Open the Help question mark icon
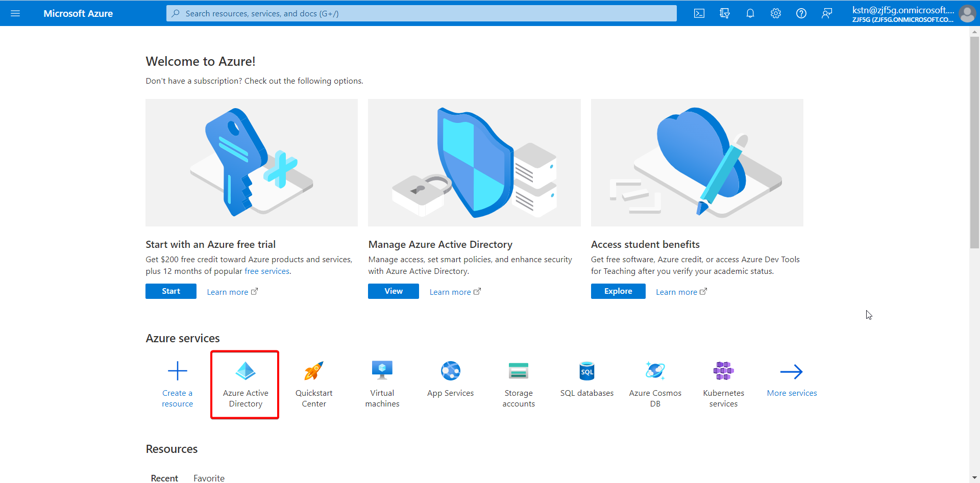 [x=801, y=13]
